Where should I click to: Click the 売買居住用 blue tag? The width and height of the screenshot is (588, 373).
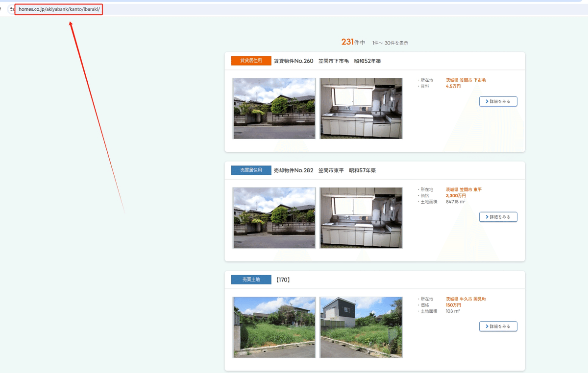(251, 170)
